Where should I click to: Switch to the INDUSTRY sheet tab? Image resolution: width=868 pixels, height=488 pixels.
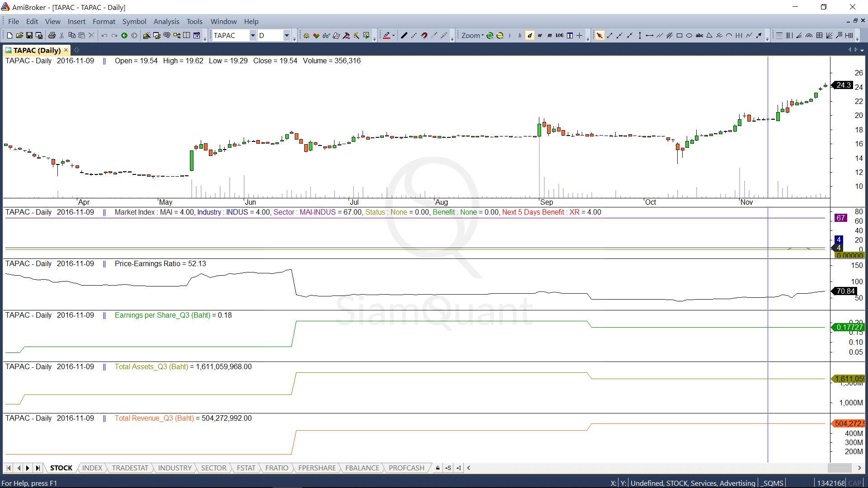pos(175,468)
